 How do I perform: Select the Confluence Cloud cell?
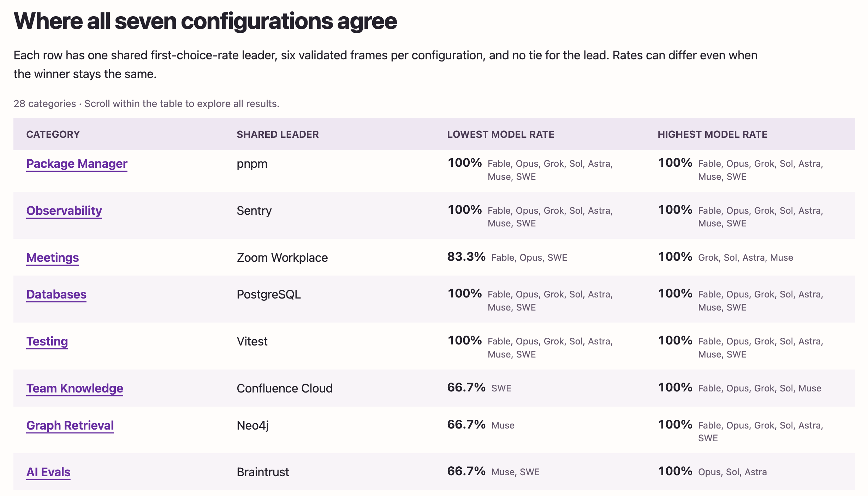point(285,389)
